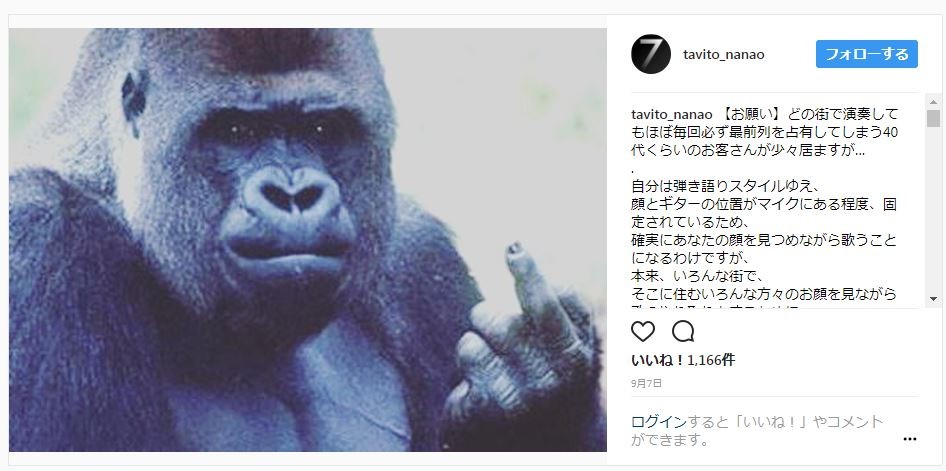Click the caption scrollbar up arrow
Viewport: 946px width, 471px height.
[x=933, y=101]
